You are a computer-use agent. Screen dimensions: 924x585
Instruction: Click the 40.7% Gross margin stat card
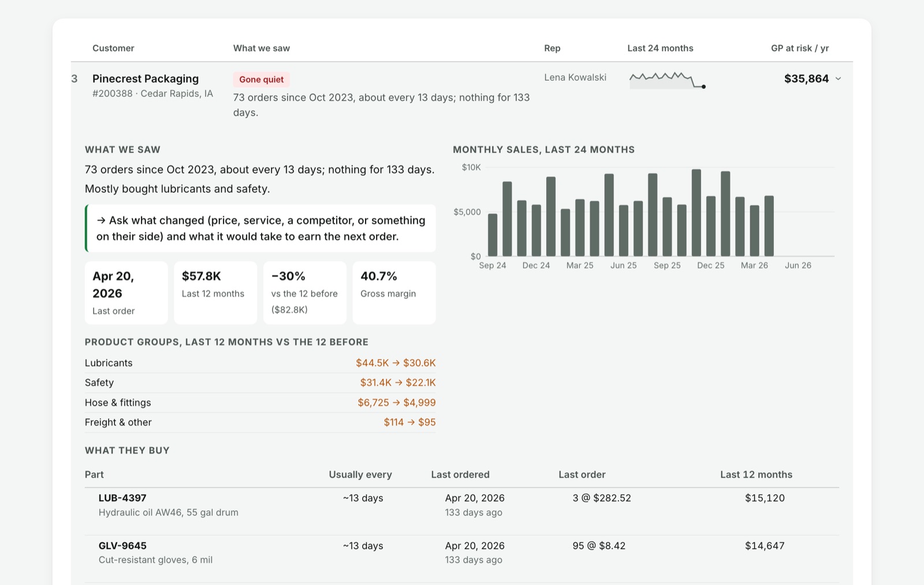394,293
